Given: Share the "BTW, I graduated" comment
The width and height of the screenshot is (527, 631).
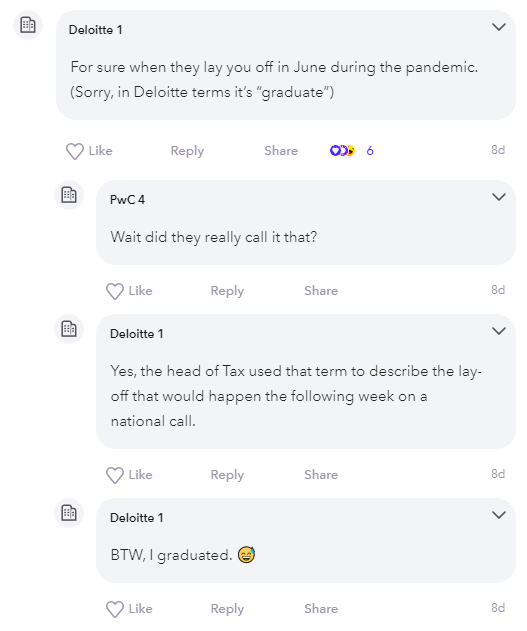Looking at the screenshot, I should (321, 608).
